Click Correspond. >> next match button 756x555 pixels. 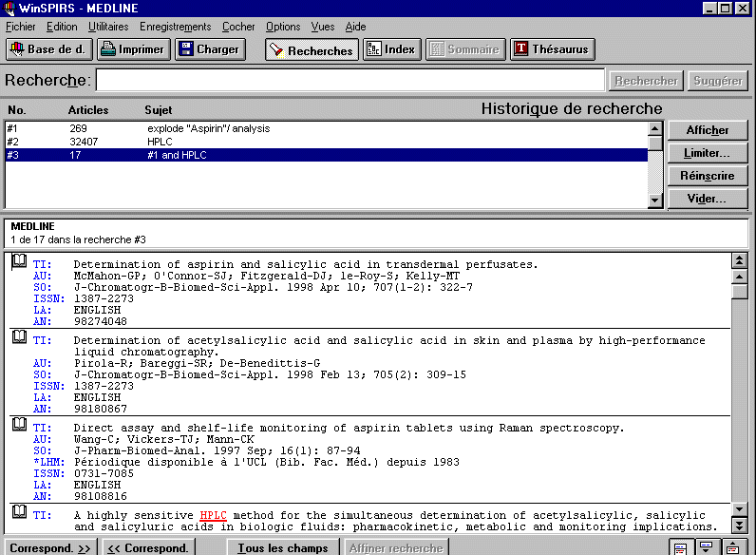[50, 547]
